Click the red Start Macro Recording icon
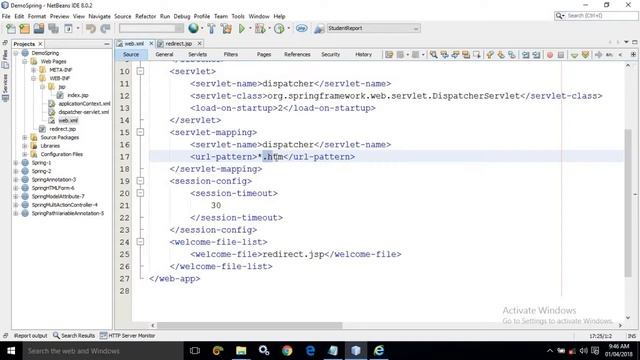The image size is (640, 360). 550,55
